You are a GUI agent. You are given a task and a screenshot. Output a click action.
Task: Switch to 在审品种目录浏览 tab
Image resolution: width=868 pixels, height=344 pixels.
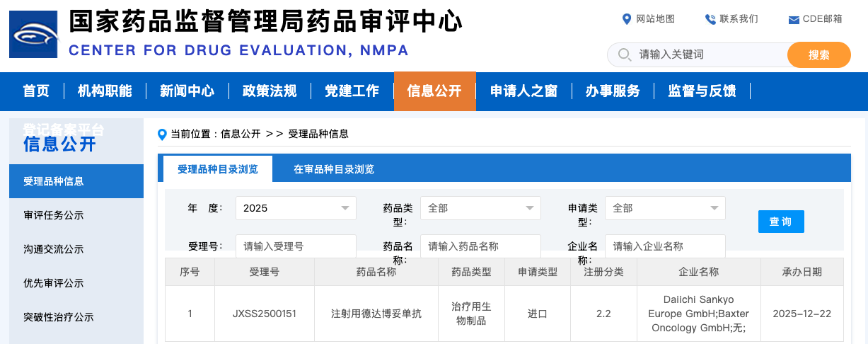(334, 169)
